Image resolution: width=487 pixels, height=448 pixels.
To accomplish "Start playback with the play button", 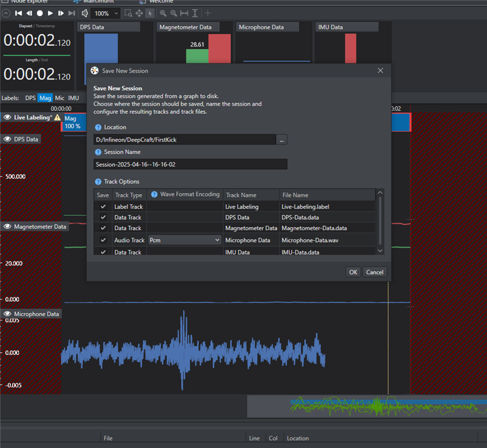I will [x=50, y=13].
